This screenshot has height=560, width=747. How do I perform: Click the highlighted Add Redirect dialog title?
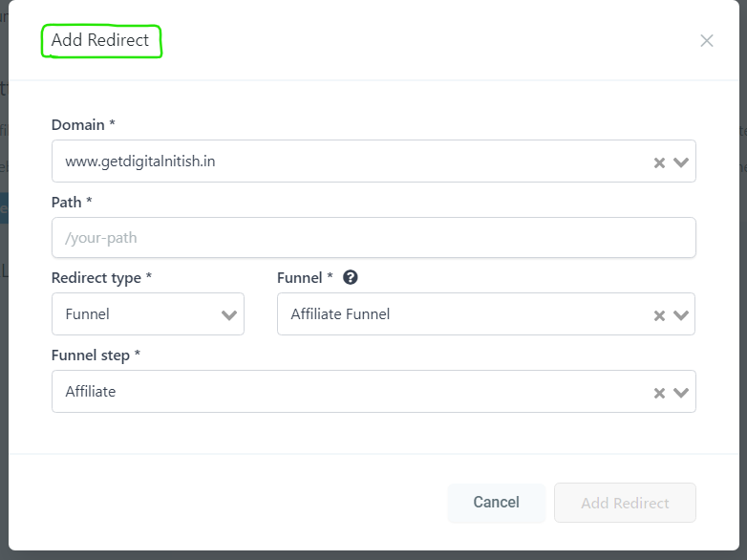pos(100,40)
